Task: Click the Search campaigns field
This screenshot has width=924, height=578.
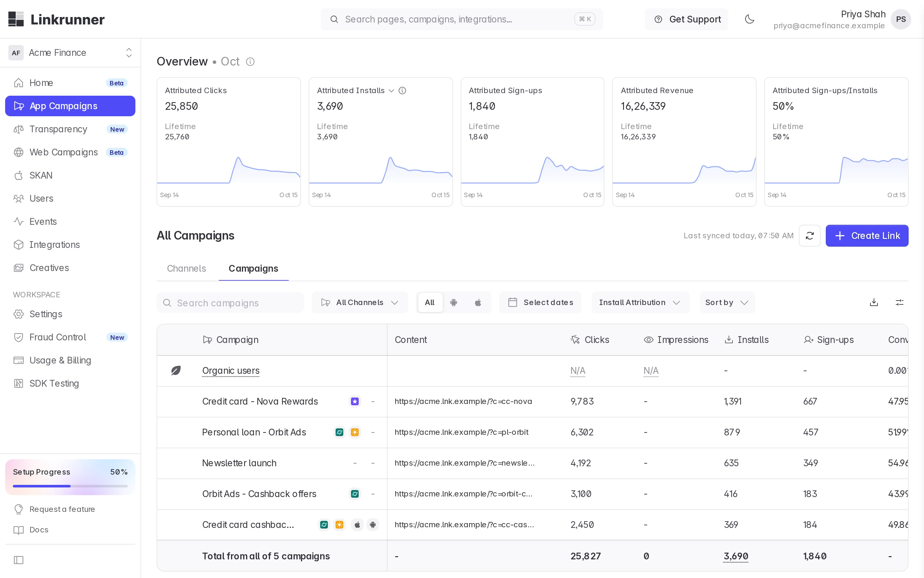Action: tap(230, 303)
